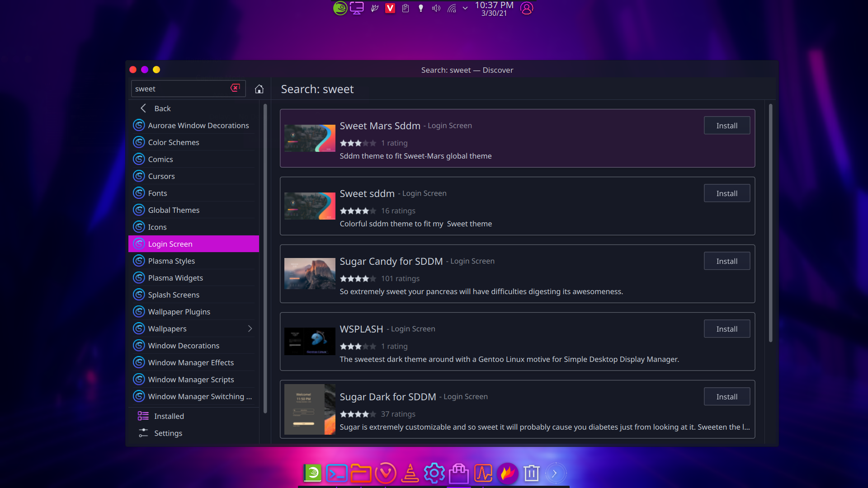The image size is (868, 488).
Task: Open System Settings gear in dock
Action: tap(434, 473)
